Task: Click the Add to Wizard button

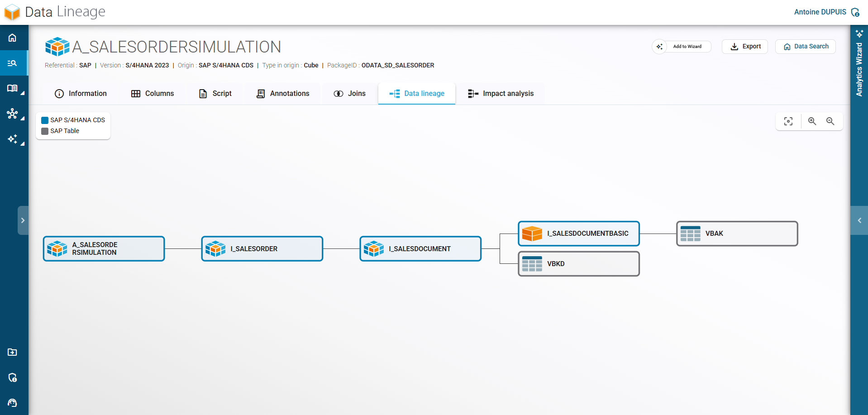Action: pos(682,46)
